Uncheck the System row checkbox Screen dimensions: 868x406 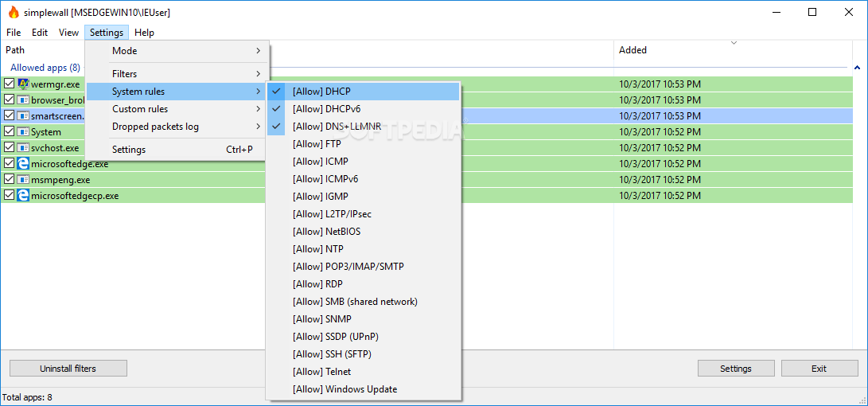pos(9,132)
